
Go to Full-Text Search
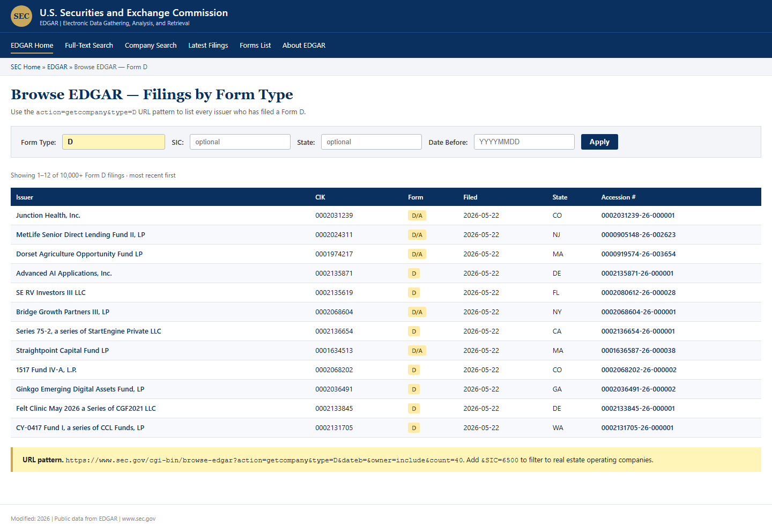pyautogui.click(x=89, y=46)
